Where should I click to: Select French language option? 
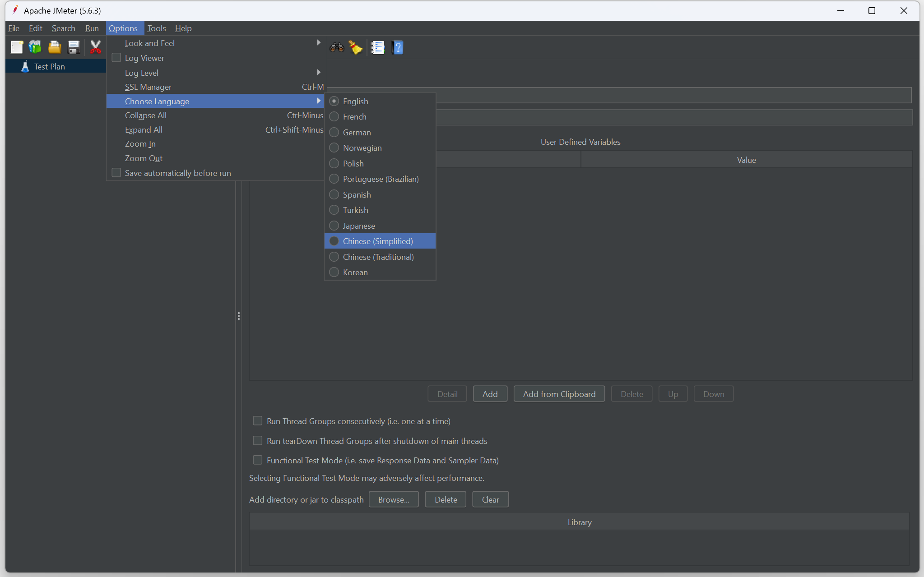(x=380, y=117)
